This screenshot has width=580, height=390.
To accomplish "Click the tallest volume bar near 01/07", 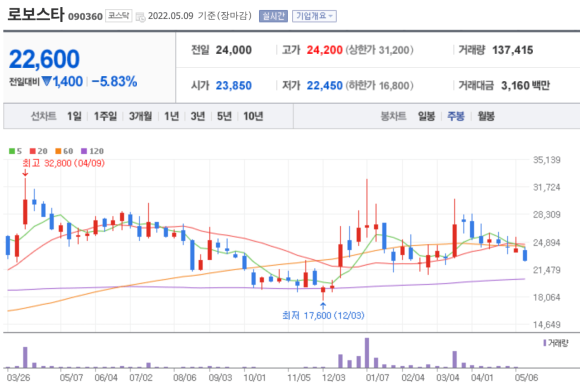I will [x=367, y=353].
